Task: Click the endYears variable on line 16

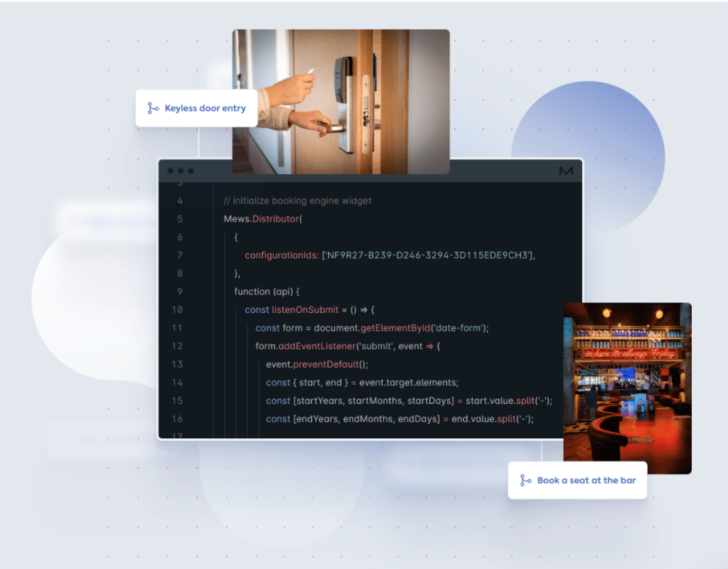Action: pyautogui.click(x=317, y=419)
